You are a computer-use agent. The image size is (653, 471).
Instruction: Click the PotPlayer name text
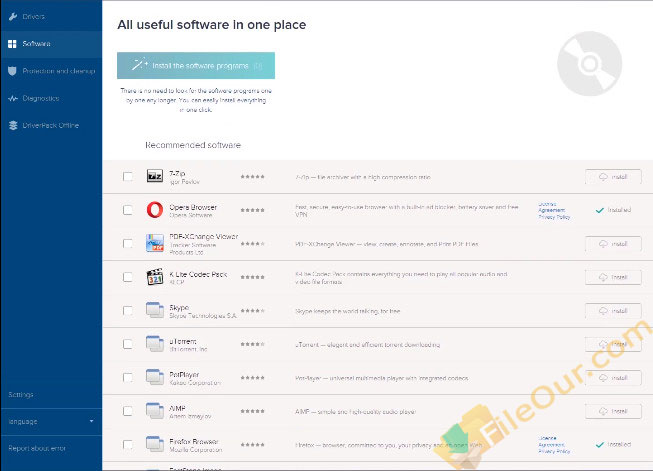point(184,374)
